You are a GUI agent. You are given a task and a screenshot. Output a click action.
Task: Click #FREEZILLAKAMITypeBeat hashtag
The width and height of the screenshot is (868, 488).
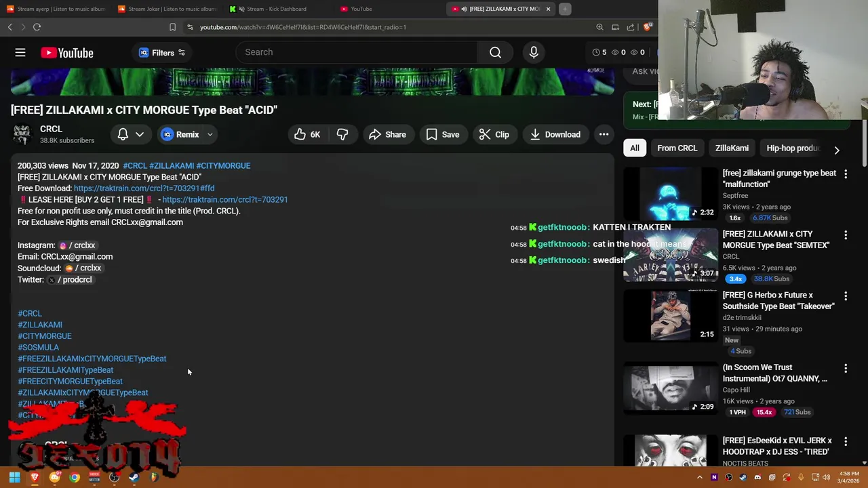66,370
